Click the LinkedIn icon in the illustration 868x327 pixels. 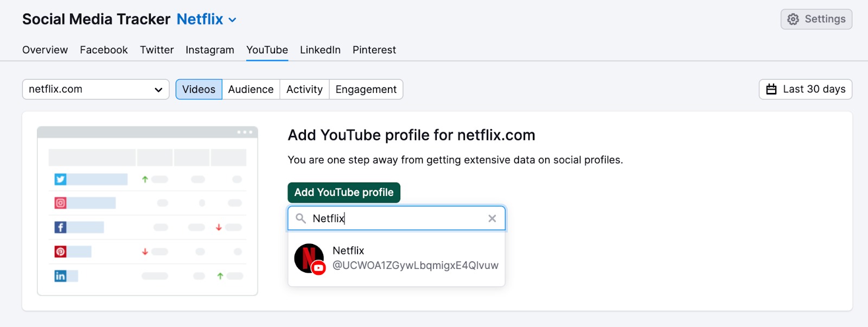[x=60, y=276]
